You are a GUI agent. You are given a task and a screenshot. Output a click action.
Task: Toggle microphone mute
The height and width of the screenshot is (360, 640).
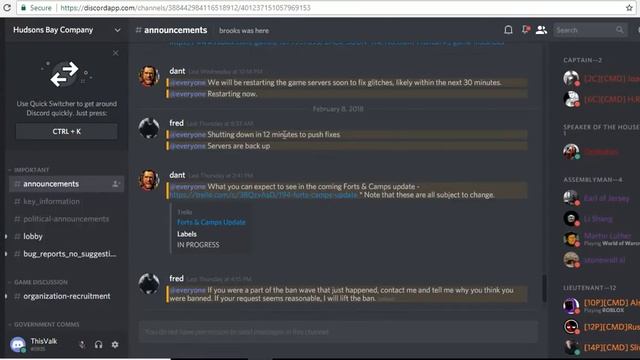[x=82, y=344]
